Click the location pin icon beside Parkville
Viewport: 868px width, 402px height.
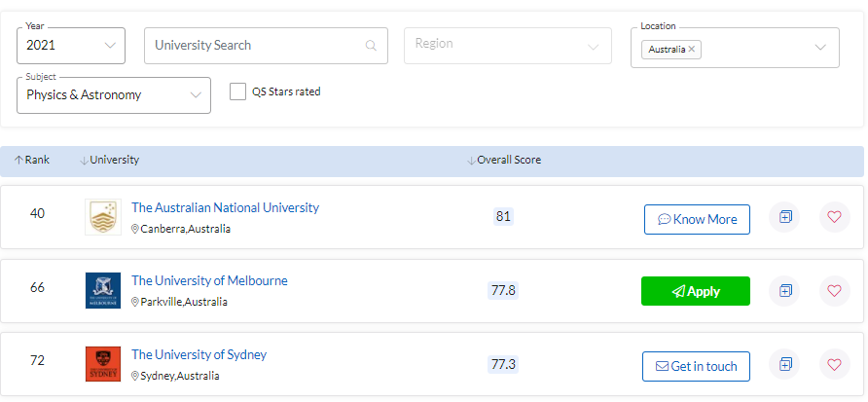click(135, 303)
